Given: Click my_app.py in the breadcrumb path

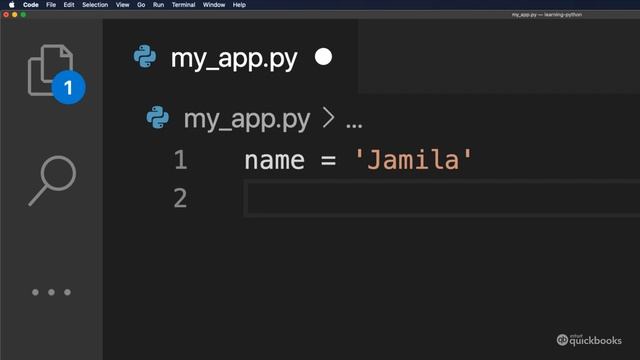Looking at the screenshot, I should [x=247, y=120].
